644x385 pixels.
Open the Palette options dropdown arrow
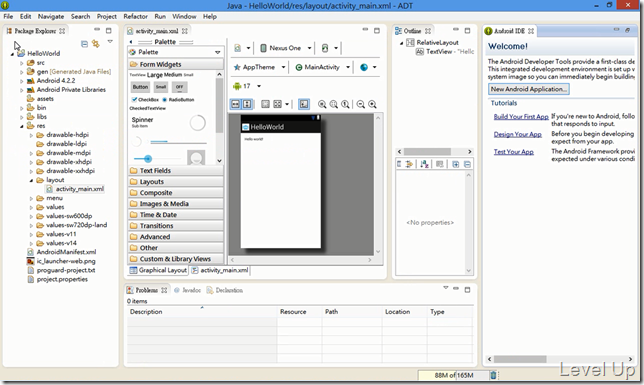coord(218,52)
